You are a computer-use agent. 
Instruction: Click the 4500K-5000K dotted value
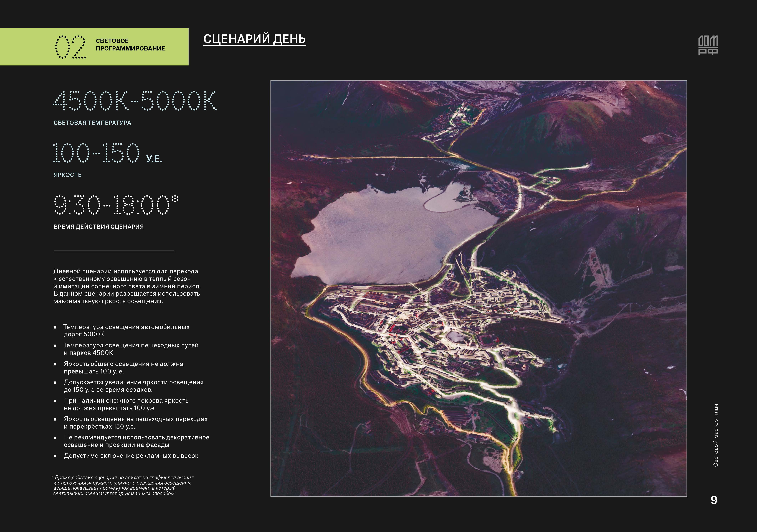135,101
